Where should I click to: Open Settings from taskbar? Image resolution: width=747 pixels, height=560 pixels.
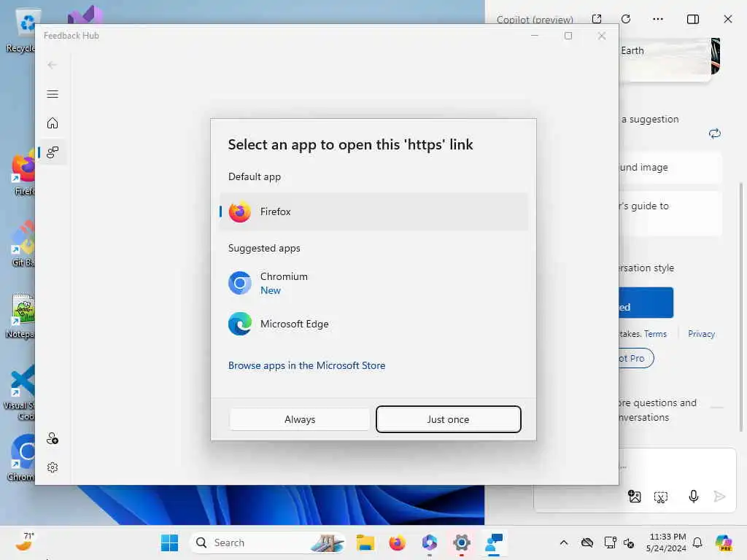coord(461,542)
